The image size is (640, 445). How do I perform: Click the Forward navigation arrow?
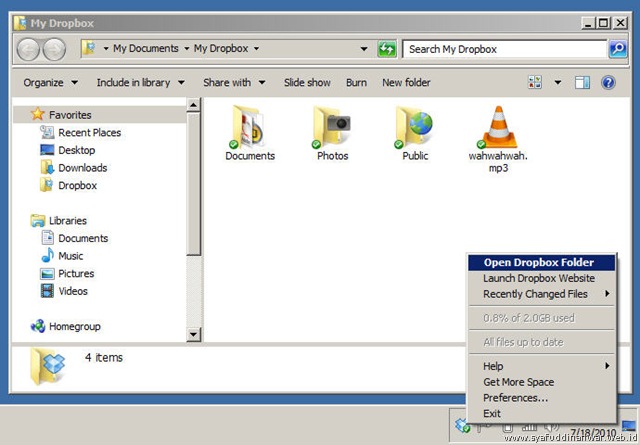tap(54, 50)
